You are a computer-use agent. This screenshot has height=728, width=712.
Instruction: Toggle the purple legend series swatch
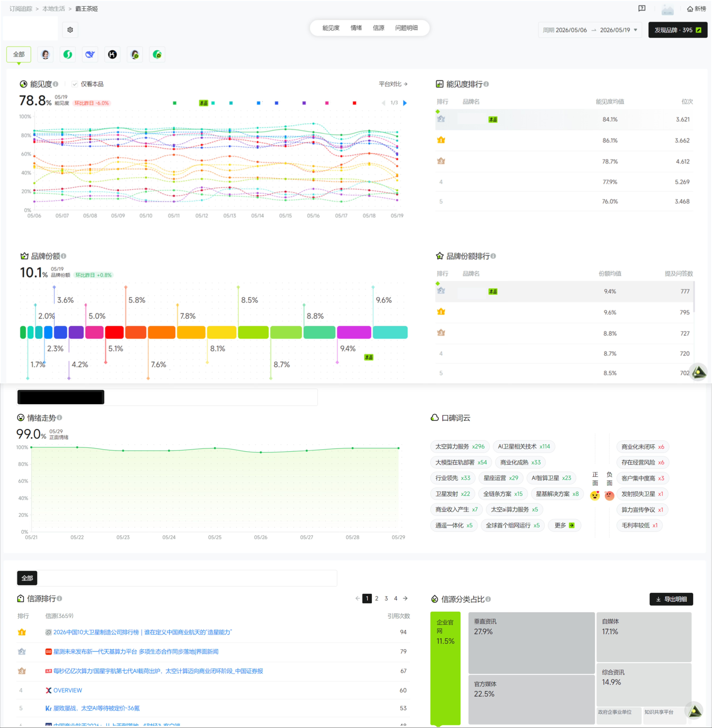[304, 103]
